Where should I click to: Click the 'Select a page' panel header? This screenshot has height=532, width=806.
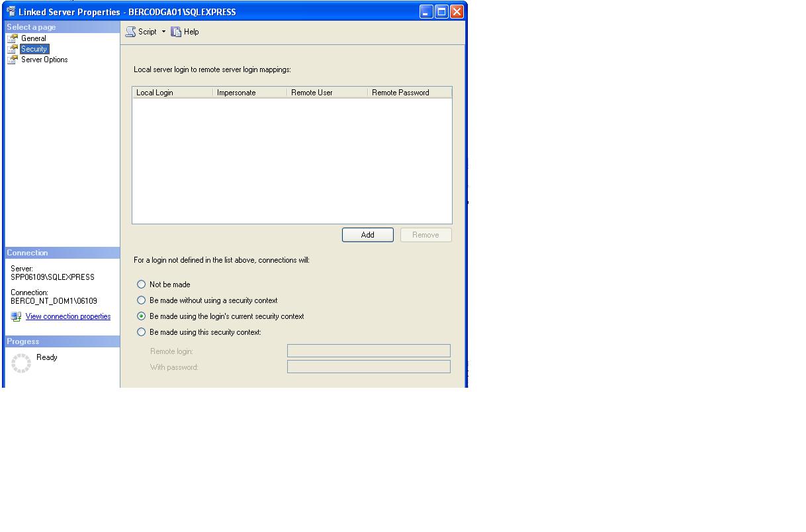pyautogui.click(x=62, y=27)
